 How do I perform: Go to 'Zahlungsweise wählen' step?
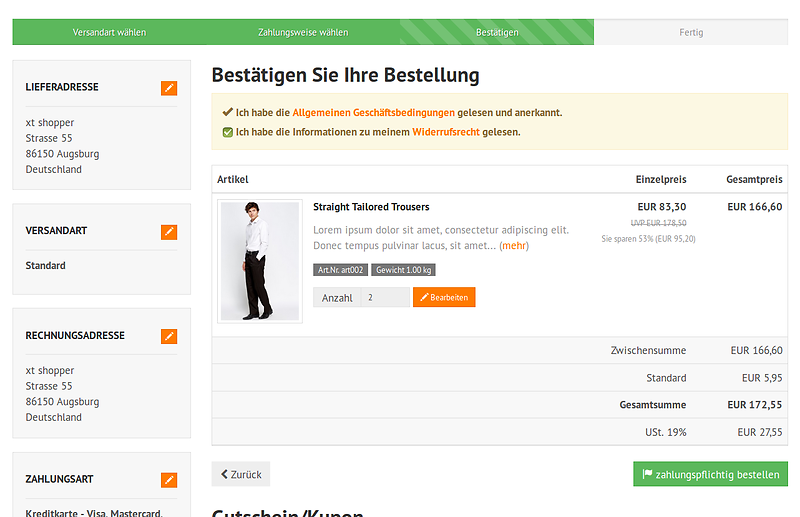(x=303, y=32)
